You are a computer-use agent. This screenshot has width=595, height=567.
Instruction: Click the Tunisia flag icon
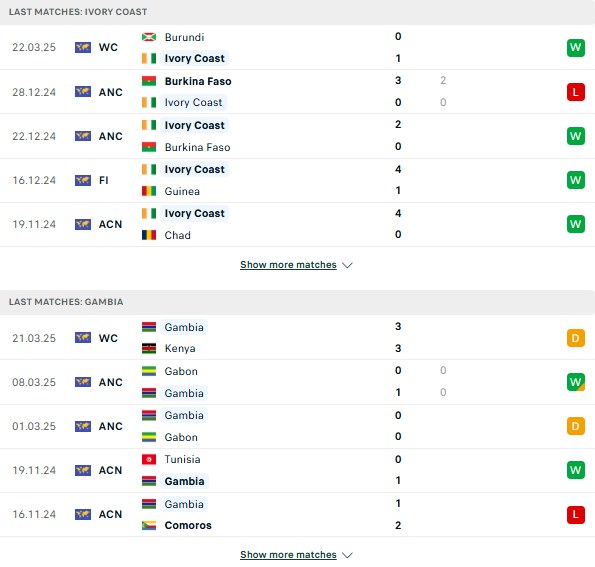coord(149,459)
